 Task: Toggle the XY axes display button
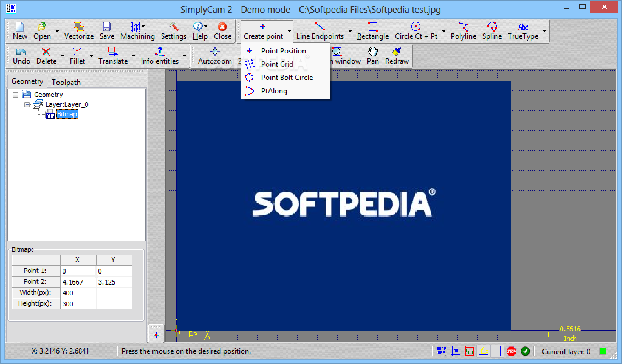click(484, 351)
